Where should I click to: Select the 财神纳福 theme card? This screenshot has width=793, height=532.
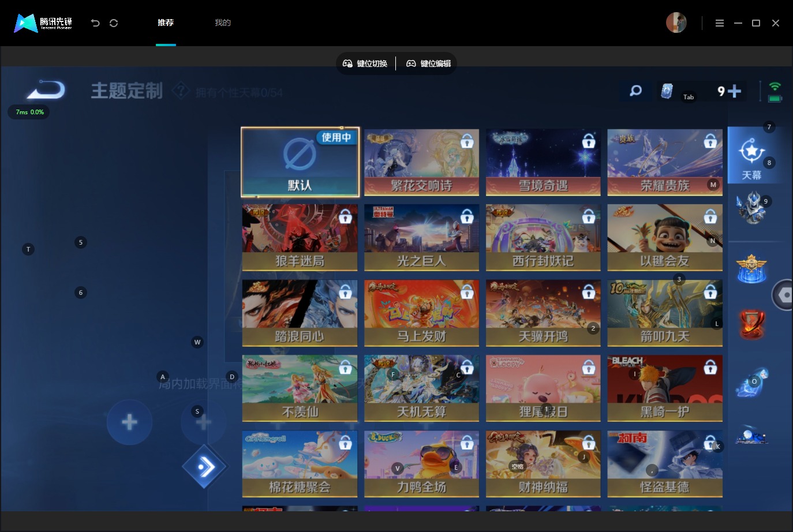point(543,464)
